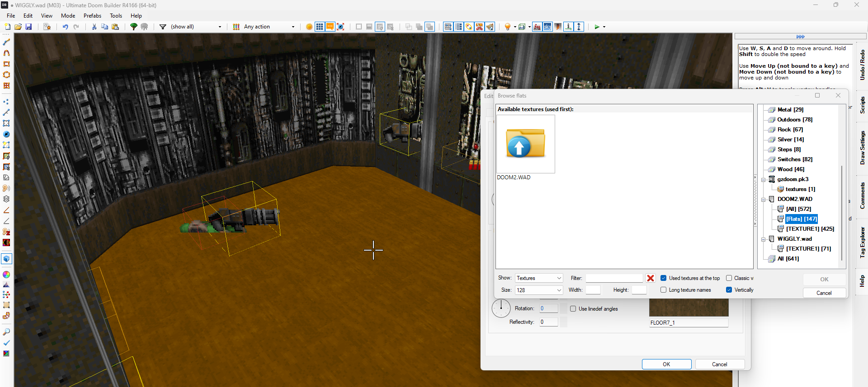
Task: Click Cancel in the Edit sector dialog
Action: coord(720,364)
